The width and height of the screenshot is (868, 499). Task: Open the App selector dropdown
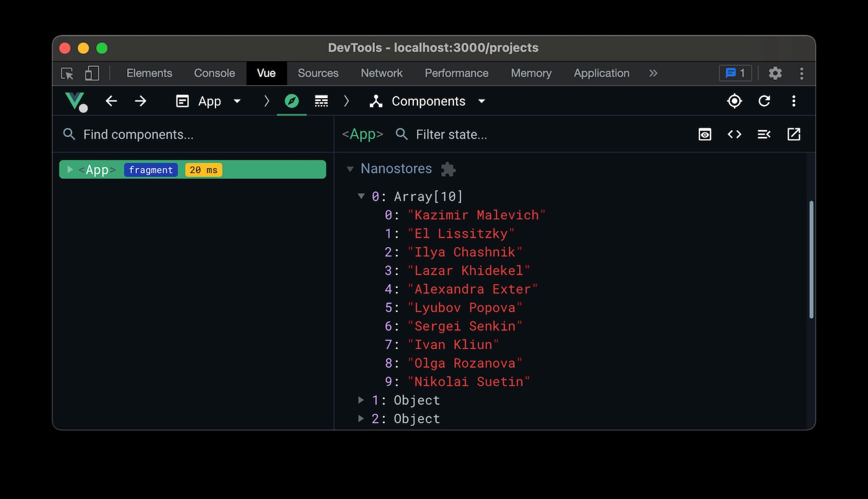(209, 101)
